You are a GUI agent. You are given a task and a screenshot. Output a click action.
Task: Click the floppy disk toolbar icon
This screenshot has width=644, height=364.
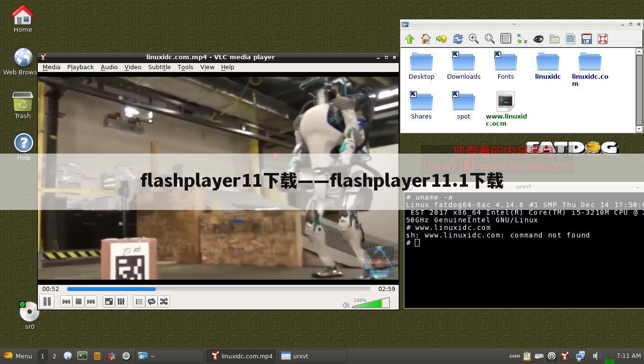click(587, 39)
